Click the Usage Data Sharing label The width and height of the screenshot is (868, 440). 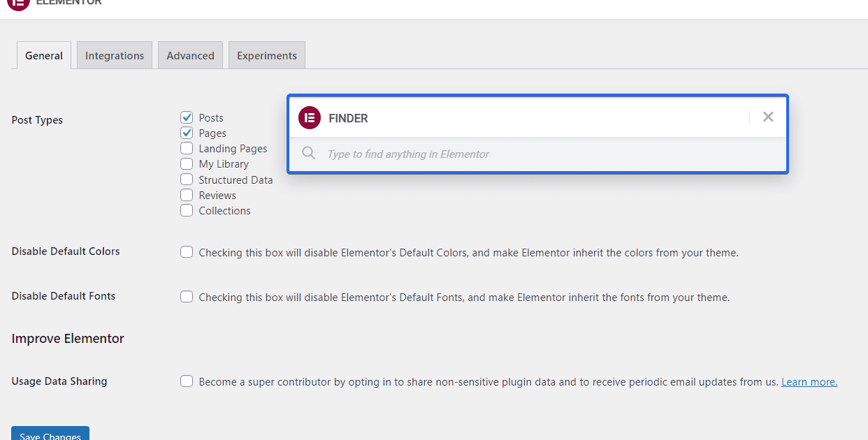tap(59, 381)
